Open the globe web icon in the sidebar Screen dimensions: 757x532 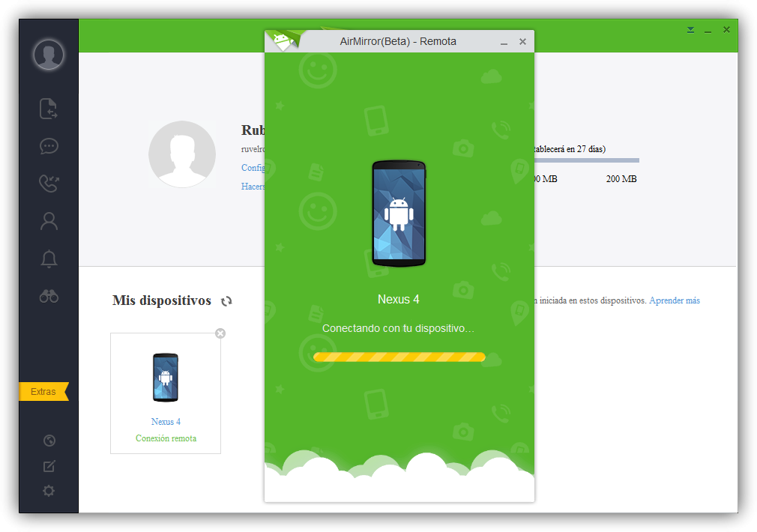[49, 441]
